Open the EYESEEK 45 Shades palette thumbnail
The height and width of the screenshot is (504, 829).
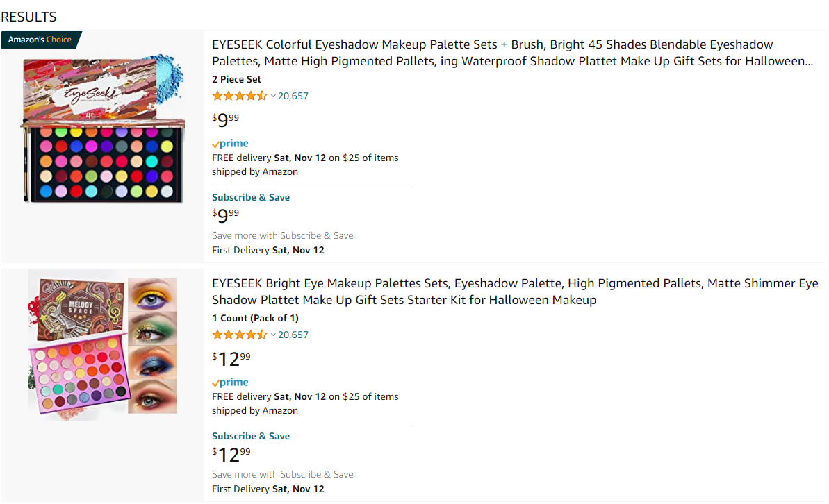pos(103,128)
